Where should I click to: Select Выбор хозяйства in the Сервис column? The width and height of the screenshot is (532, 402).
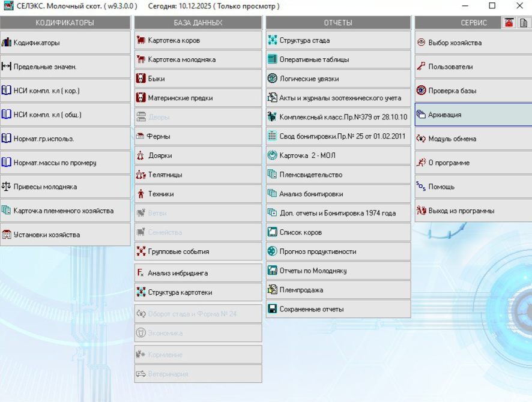pos(473,43)
